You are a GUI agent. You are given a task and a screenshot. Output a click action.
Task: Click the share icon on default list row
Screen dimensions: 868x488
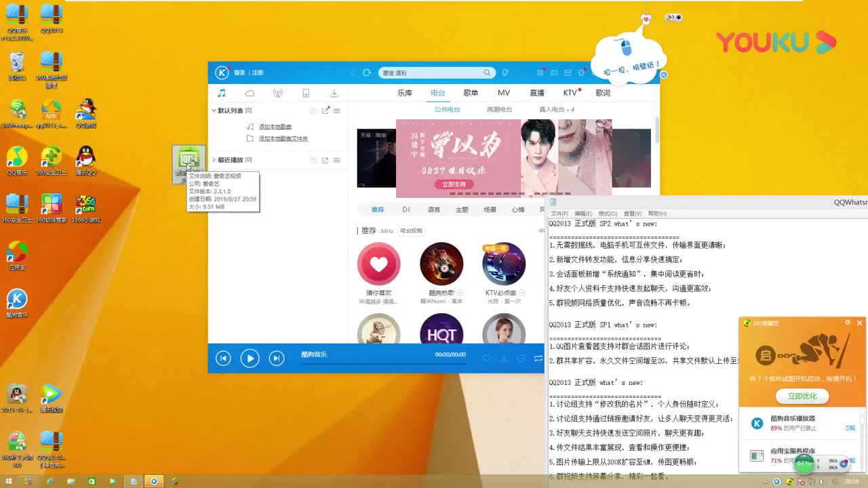pos(325,110)
